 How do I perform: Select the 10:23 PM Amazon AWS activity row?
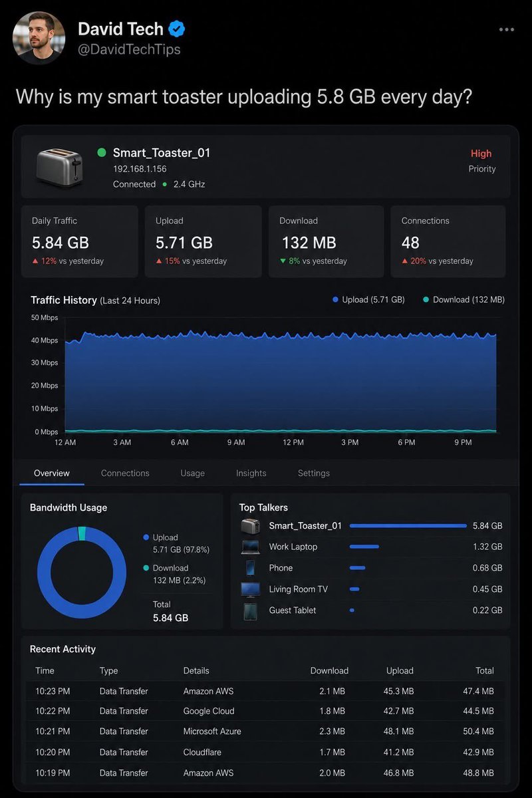click(265, 692)
